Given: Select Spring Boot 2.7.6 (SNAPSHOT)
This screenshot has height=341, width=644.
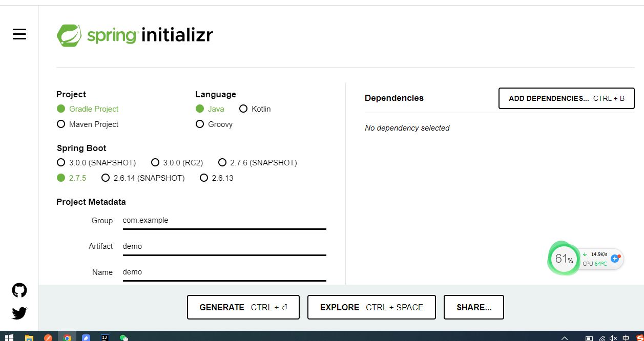Looking at the screenshot, I should [x=258, y=163].
